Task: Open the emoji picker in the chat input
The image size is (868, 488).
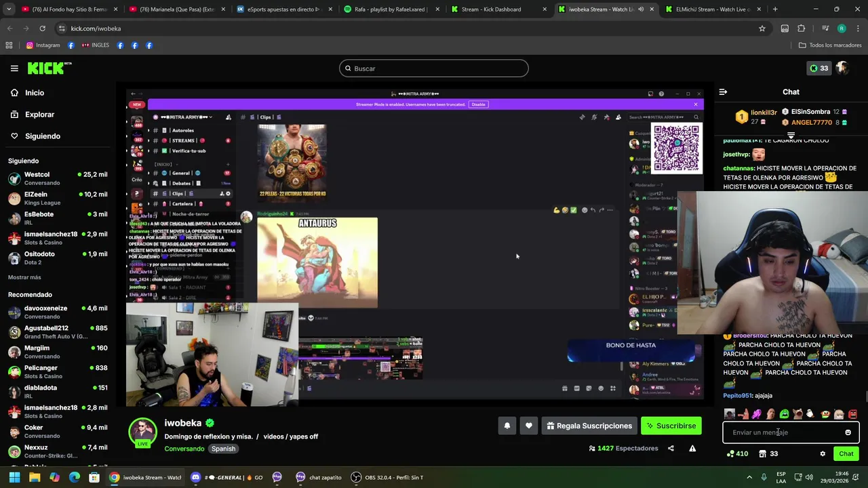Action: click(x=848, y=432)
